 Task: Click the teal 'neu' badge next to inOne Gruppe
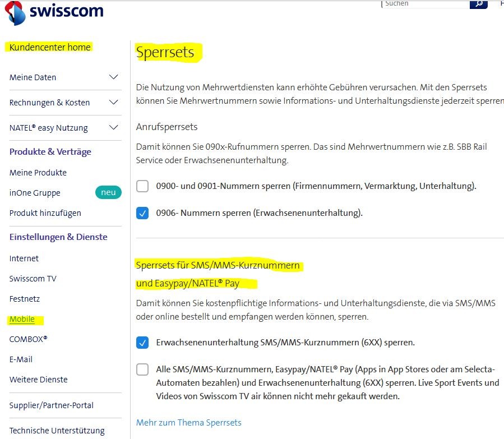107,192
